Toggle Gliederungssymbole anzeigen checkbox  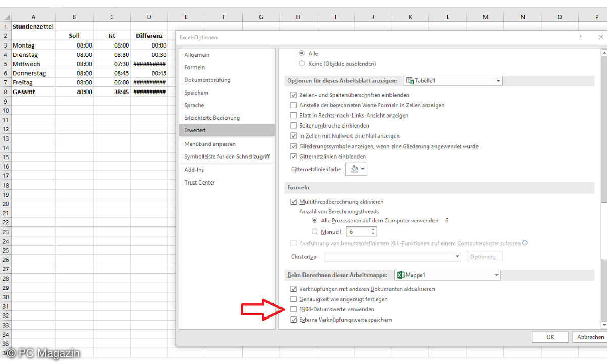294,146
